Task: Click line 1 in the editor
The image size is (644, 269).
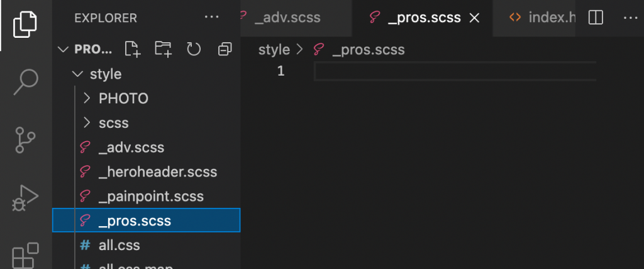Action: coord(453,72)
